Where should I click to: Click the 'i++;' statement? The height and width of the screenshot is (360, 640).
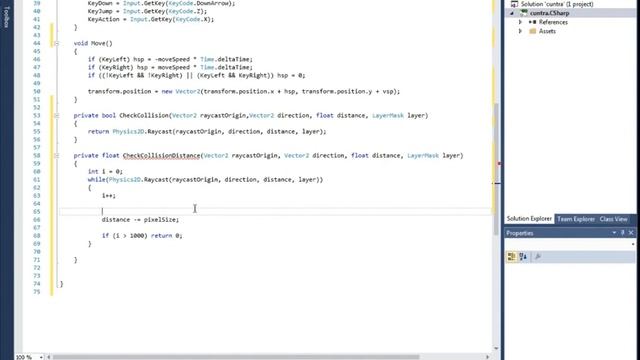pos(109,196)
